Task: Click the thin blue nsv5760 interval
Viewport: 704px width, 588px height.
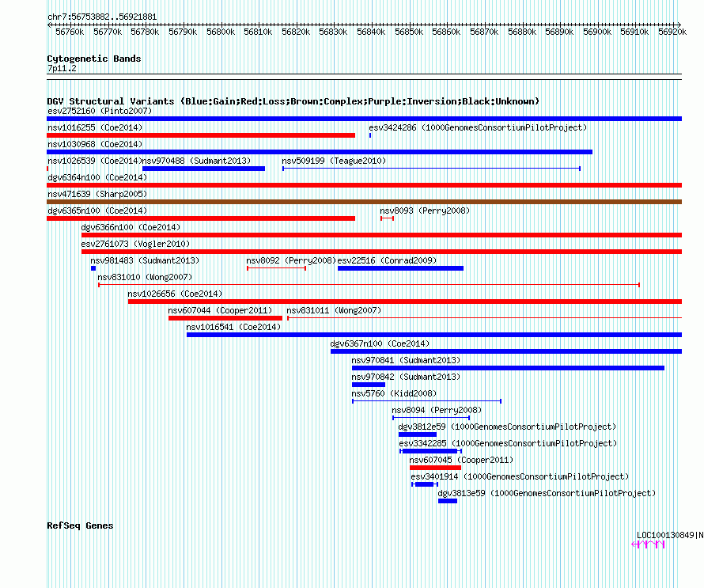Action: [x=426, y=401]
